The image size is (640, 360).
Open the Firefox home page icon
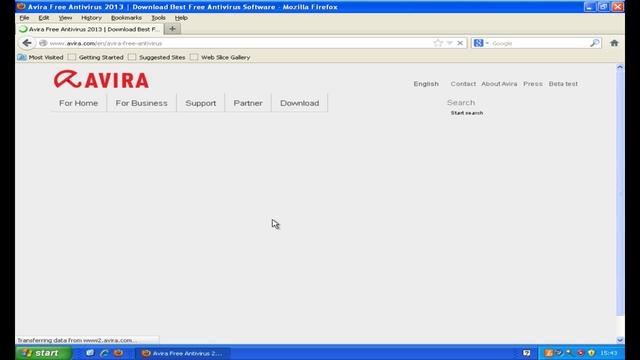click(x=614, y=43)
